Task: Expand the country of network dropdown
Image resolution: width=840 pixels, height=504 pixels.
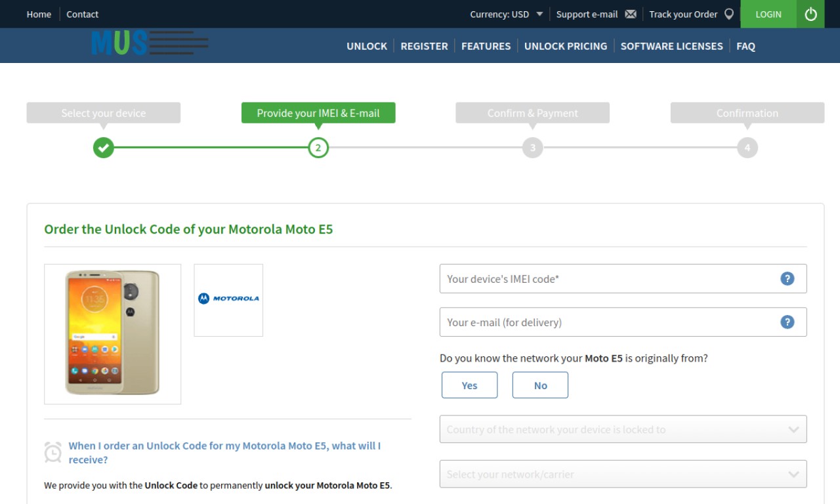Action: tap(623, 429)
